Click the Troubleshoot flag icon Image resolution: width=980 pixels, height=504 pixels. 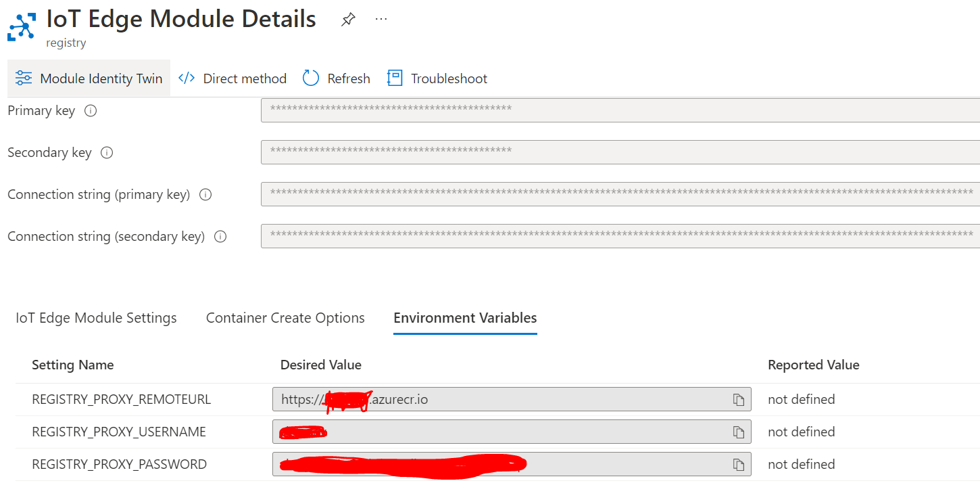pos(394,78)
